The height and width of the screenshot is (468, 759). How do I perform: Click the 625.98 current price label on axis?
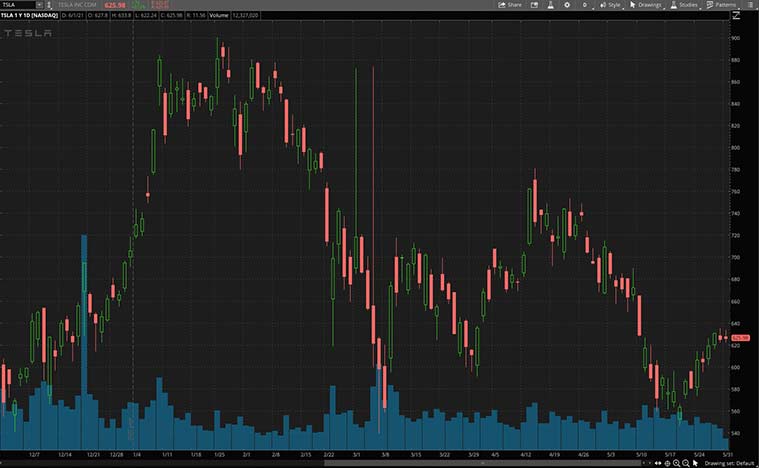tap(740, 338)
